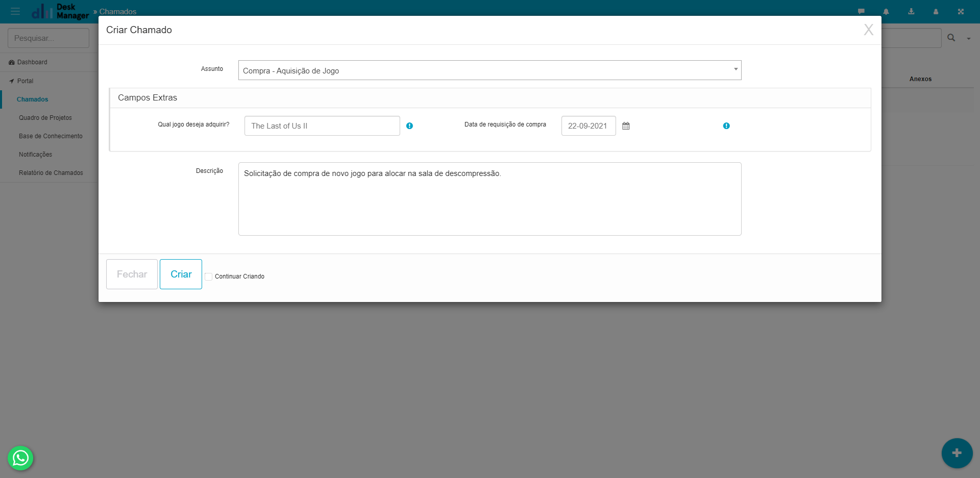Open the WhatsApp chat button
Viewport: 980px width, 478px height.
[20, 458]
